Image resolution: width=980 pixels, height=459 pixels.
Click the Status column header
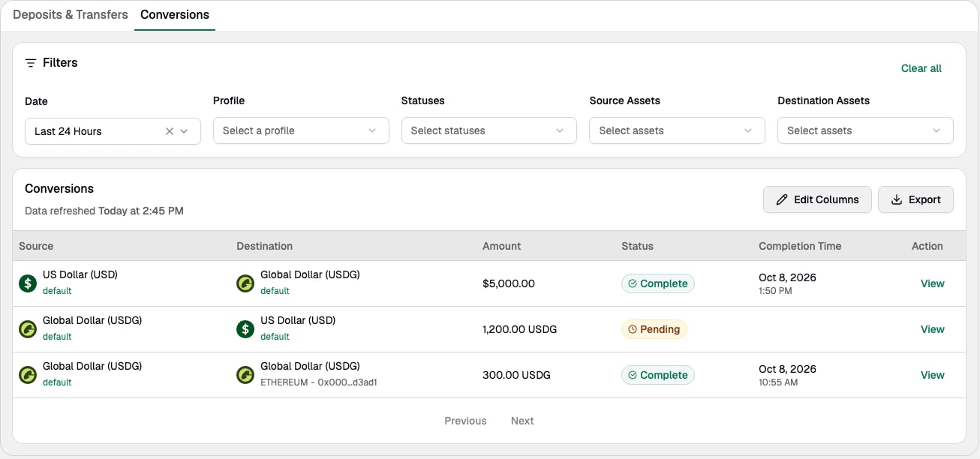click(x=637, y=246)
